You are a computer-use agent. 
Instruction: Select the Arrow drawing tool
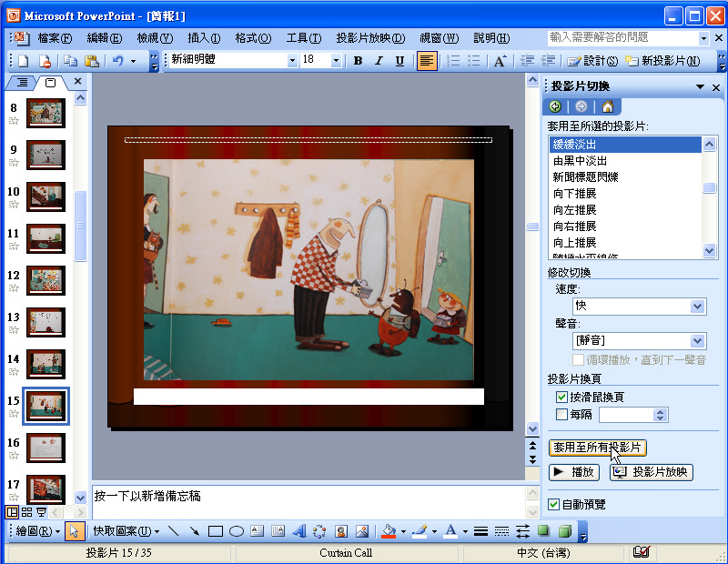tap(195, 531)
